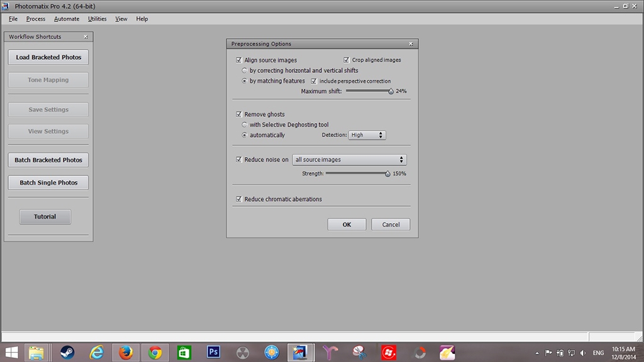
Task: Open network status tray icon
Action: point(571,353)
